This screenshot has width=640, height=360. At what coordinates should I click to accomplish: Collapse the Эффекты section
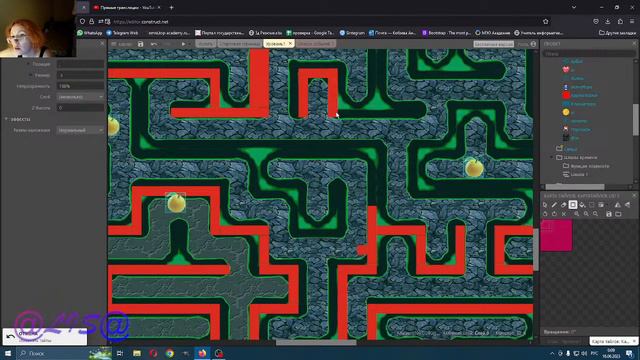(x=6, y=119)
